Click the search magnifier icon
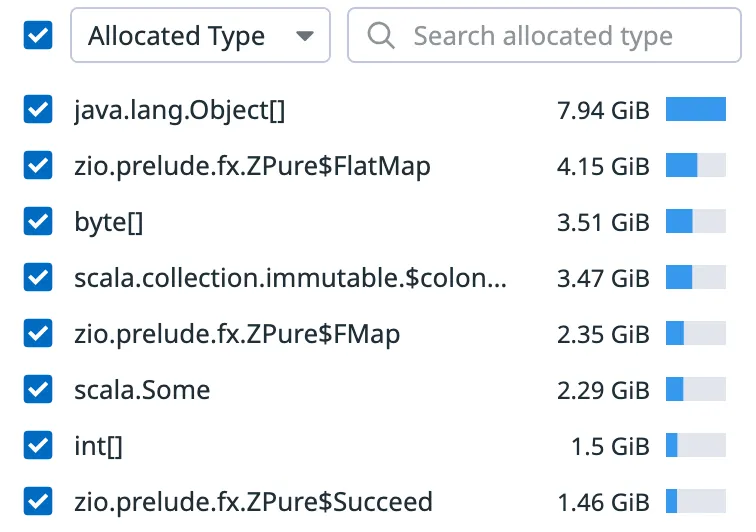 click(x=381, y=37)
